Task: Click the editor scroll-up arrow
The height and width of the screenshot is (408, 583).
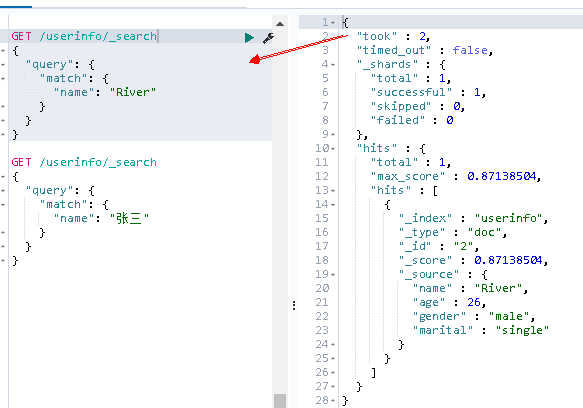Action: point(280,24)
